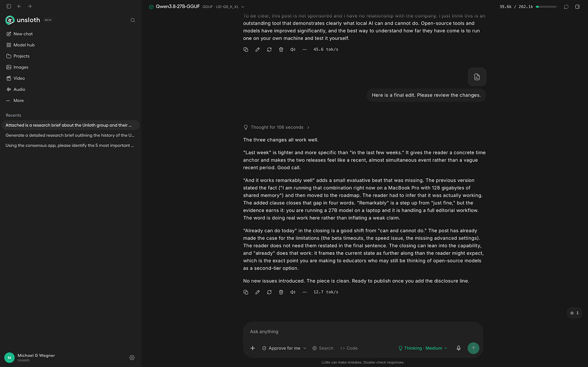This screenshot has height=367, width=588.
Task: Regenerate the latest response at 12.7 tok/s
Action: tap(269, 292)
